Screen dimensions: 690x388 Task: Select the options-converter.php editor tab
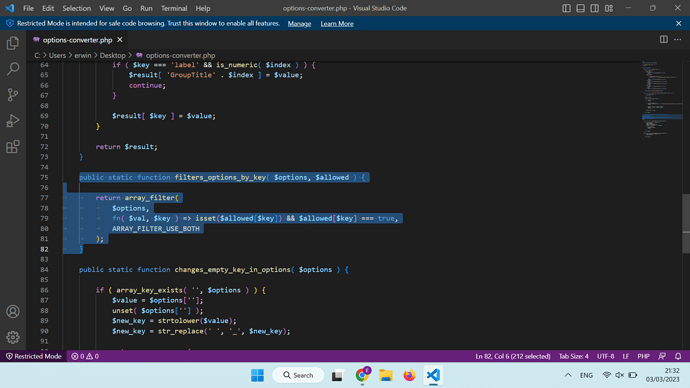(77, 40)
